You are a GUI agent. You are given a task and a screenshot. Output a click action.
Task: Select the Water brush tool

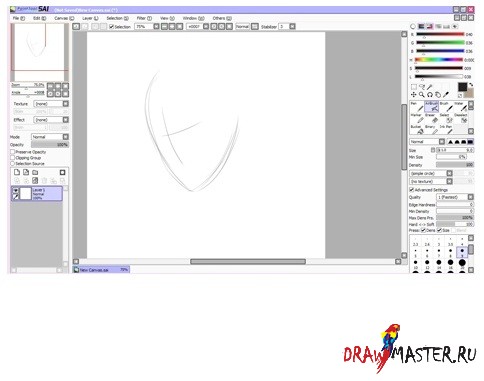click(x=461, y=107)
